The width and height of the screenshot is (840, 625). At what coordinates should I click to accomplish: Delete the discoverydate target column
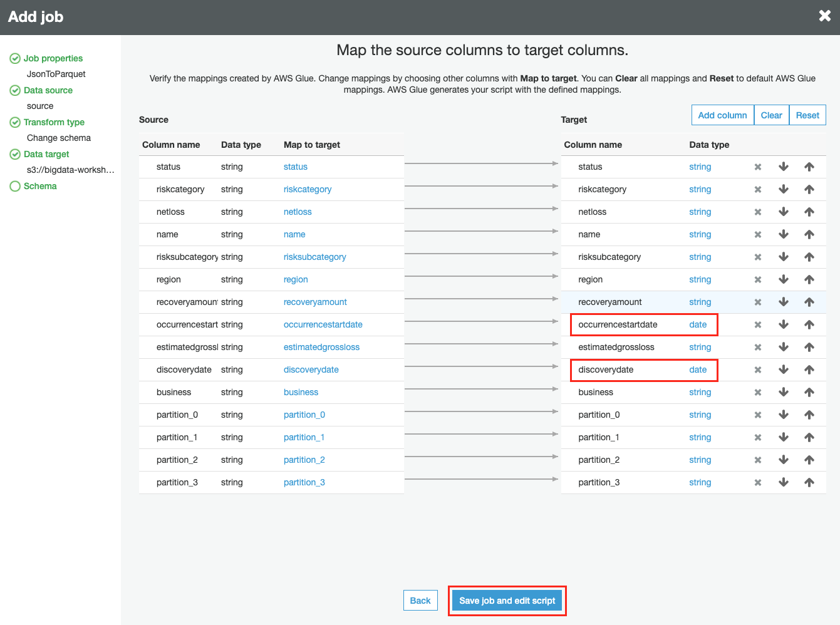(x=757, y=370)
